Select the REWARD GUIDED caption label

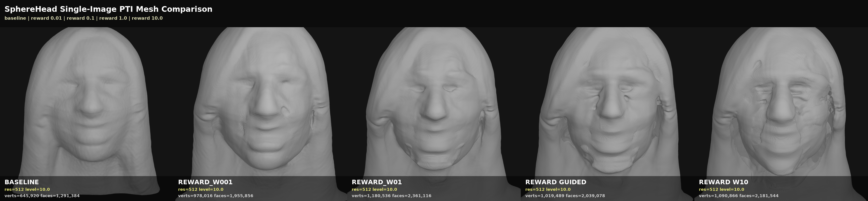pos(556,182)
